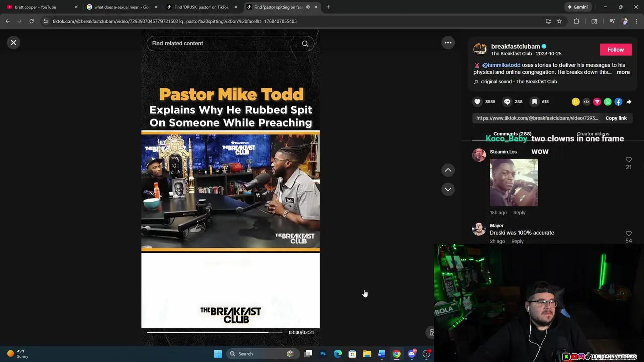Share video to WhatsApp
This screenshot has height=362, width=644.
pos(608,102)
